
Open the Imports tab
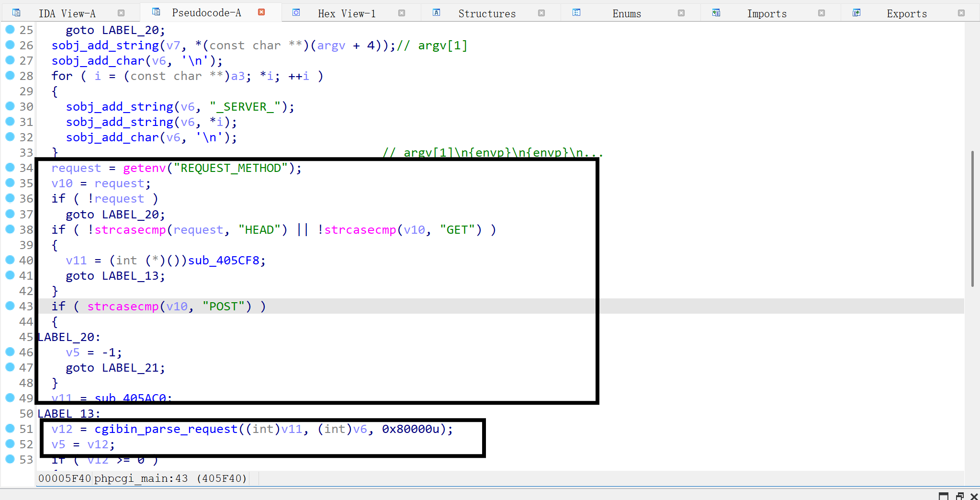(767, 13)
